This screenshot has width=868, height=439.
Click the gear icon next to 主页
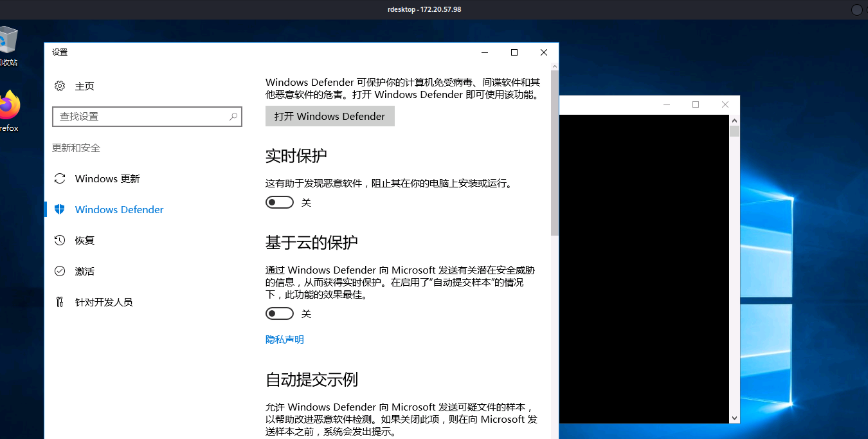click(60, 86)
